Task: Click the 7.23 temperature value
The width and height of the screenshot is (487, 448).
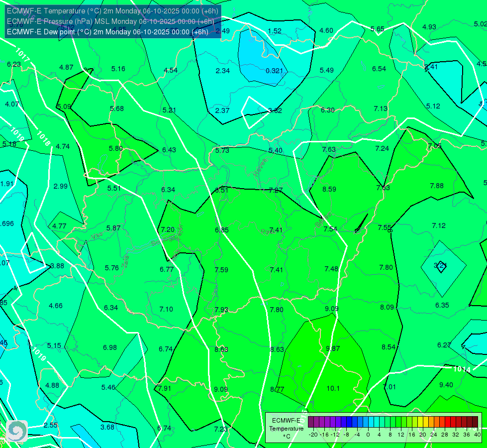Action: (x=221, y=429)
